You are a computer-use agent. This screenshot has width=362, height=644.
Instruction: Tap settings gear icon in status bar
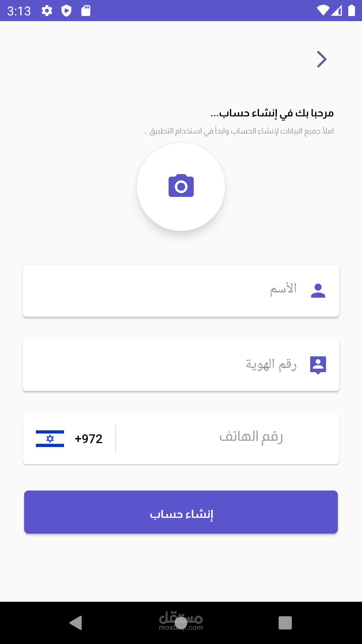pos(47,11)
